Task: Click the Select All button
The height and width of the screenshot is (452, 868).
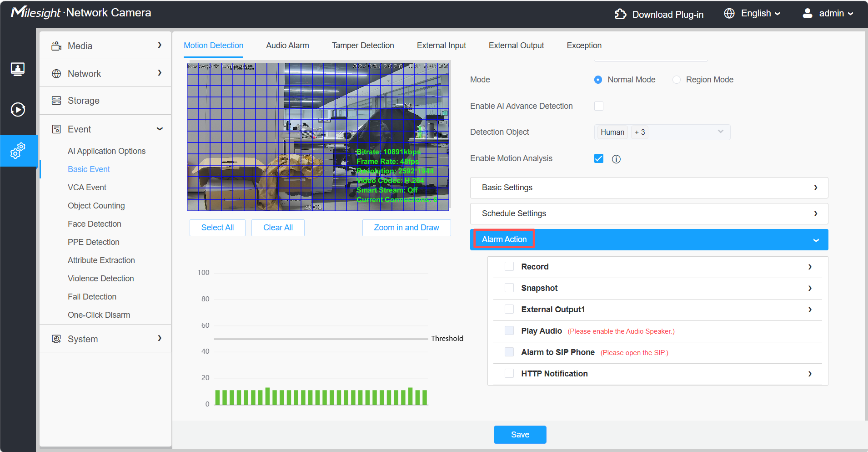Action: (x=217, y=228)
